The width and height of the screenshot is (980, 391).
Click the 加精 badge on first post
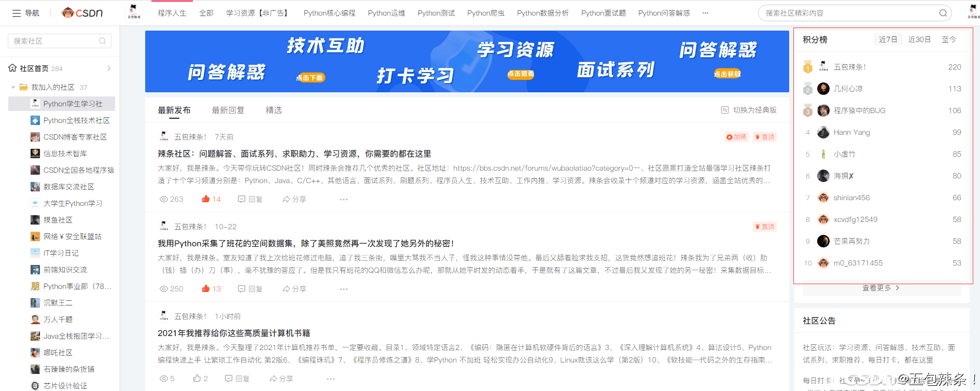click(736, 137)
